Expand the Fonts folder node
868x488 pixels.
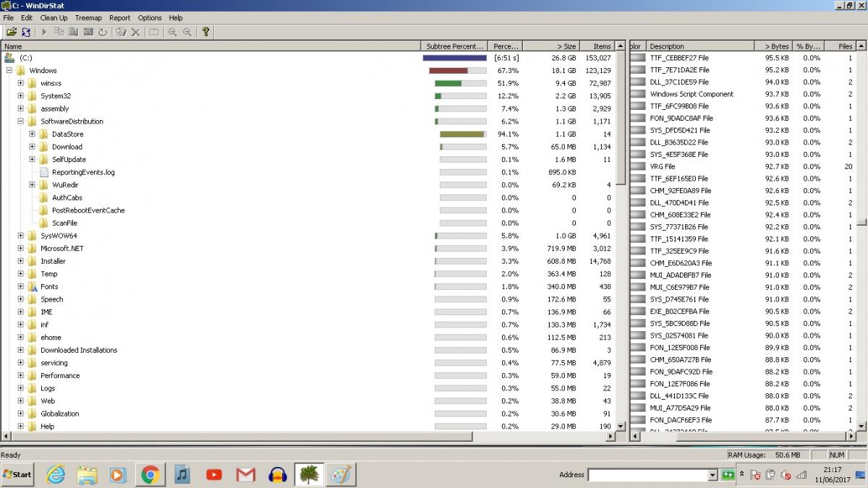21,286
